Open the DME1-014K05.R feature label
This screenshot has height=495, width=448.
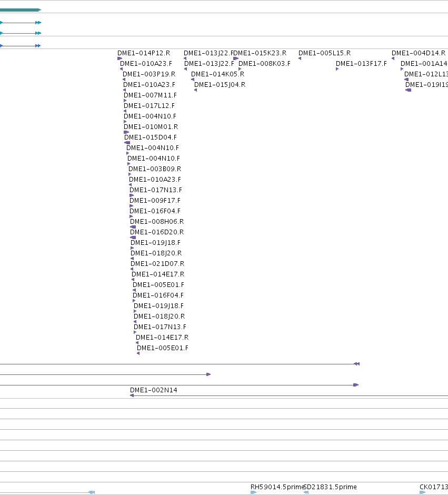tap(218, 74)
